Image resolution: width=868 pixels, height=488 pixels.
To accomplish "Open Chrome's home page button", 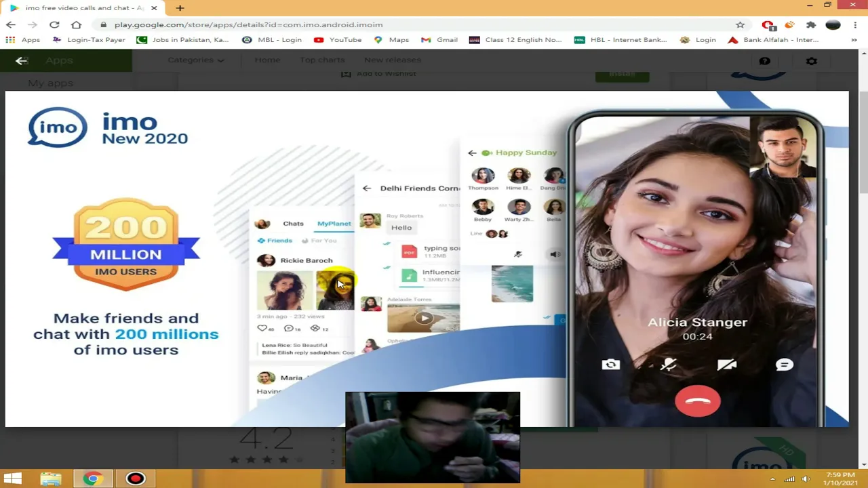I will coord(76,24).
